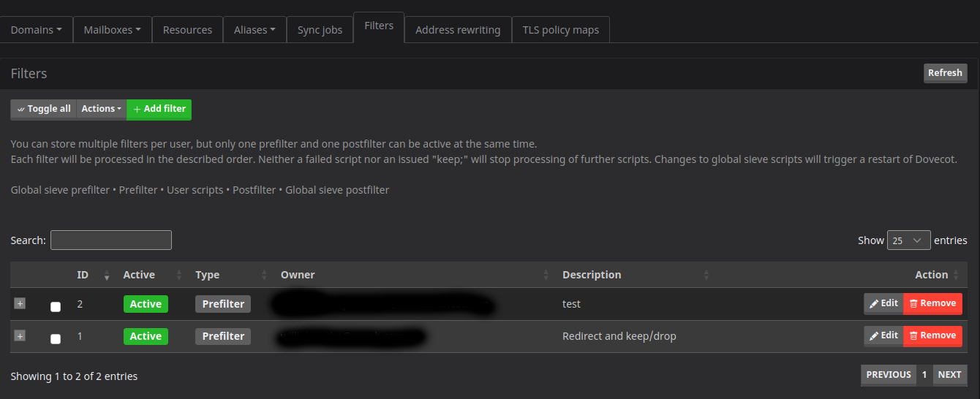
Task: Click the pencil Edit icon for filter 2
Action: (x=874, y=304)
